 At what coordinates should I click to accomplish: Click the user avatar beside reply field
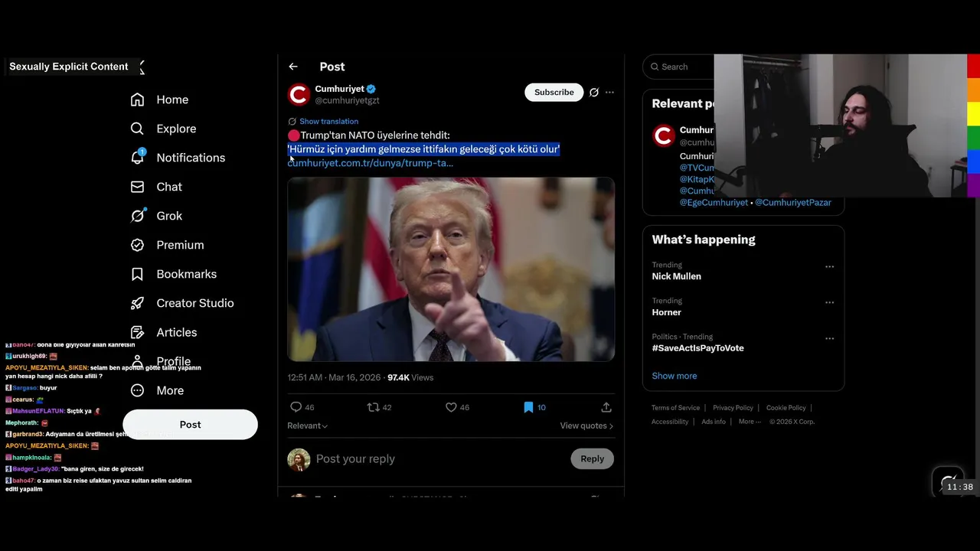[x=299, y=459]
